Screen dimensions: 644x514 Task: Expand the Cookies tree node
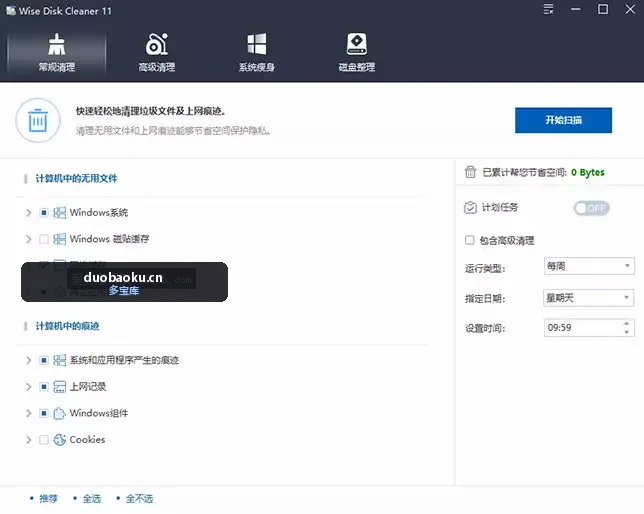tap(28, 440)
